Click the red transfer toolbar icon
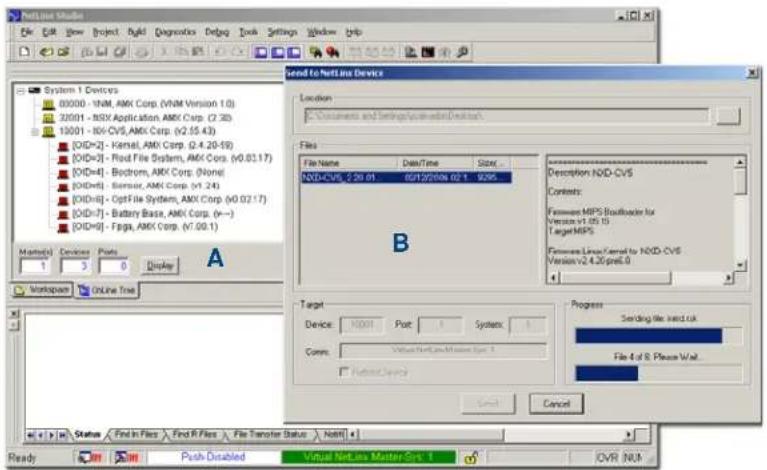 pos(333,52)
